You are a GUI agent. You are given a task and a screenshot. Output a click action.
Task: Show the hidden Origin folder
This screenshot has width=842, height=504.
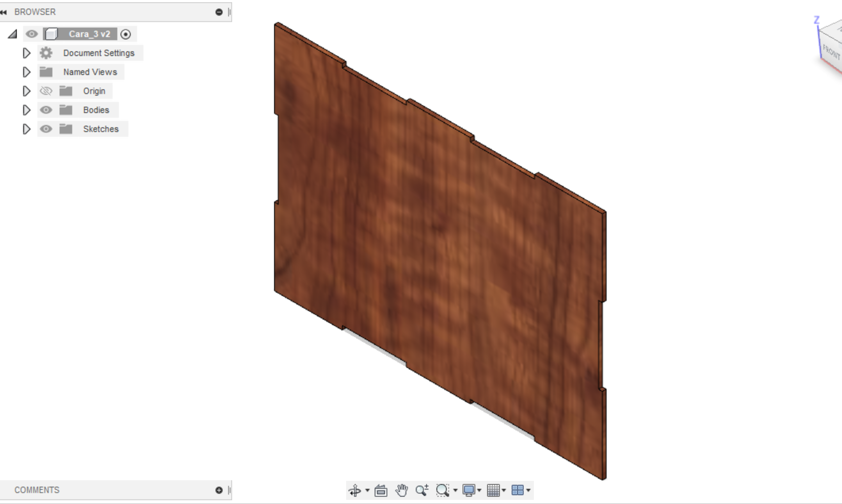(x=46, y=91)
